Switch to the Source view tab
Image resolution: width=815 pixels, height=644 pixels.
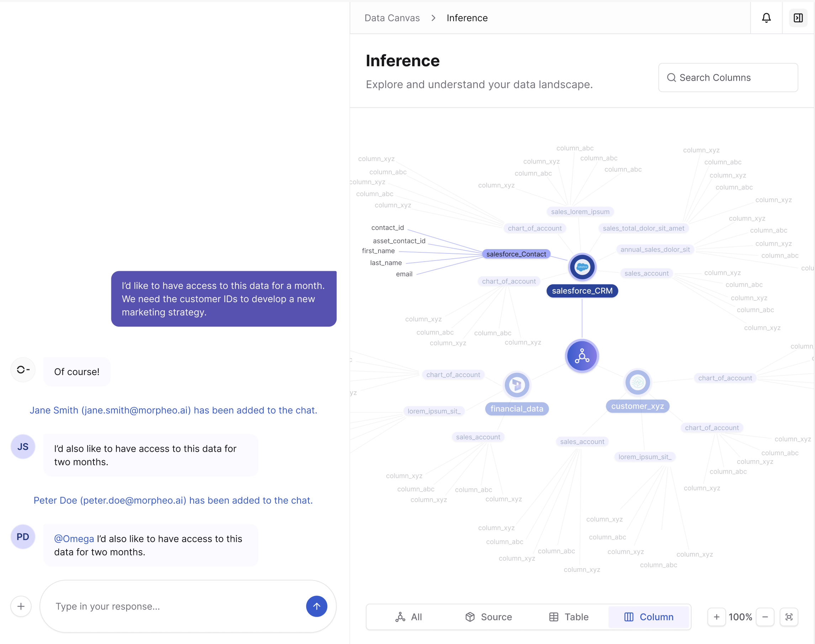click(x=489, y=617)
